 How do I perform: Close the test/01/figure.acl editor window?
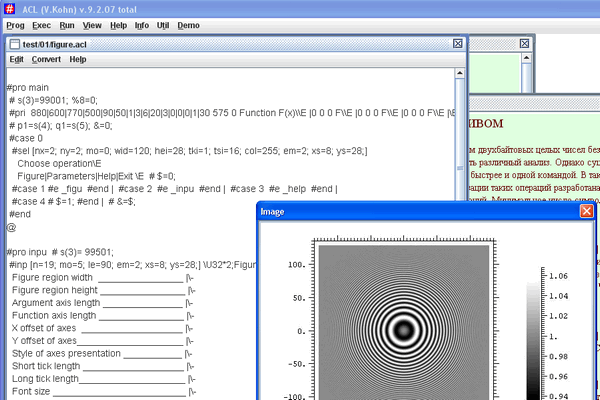pos(458,44)
